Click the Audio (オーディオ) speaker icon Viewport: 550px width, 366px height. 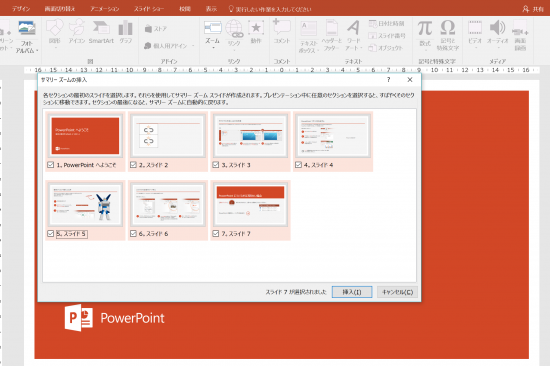click(497, 28)
